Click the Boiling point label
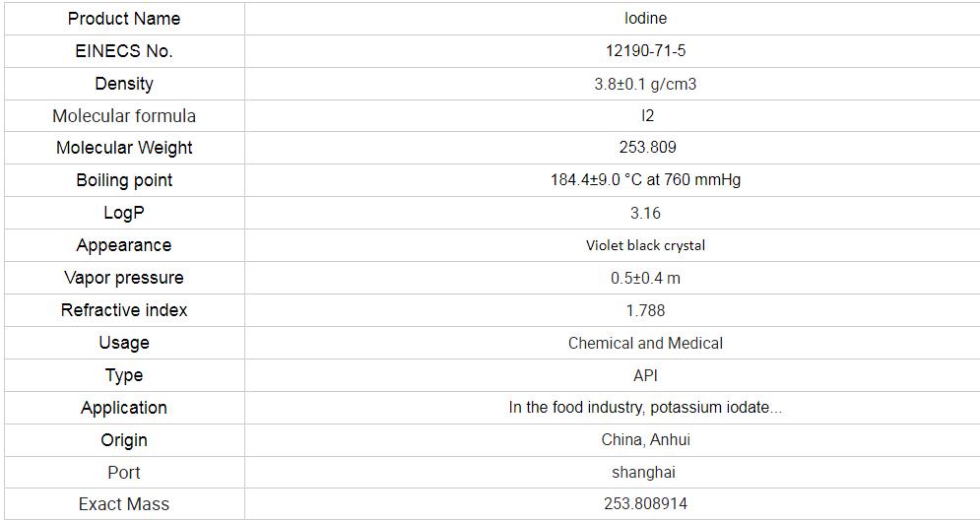980x522 pixels. coord(123,180)
